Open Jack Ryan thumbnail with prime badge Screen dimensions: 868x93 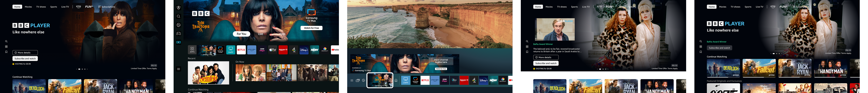795,68
